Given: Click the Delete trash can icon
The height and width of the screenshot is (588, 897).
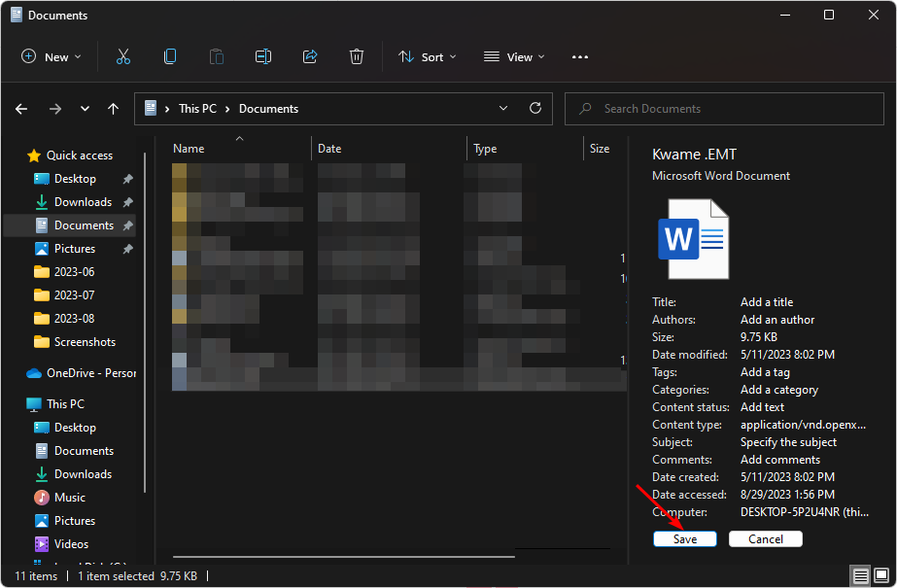Looking at the screenshot, I should click(357, 57).
